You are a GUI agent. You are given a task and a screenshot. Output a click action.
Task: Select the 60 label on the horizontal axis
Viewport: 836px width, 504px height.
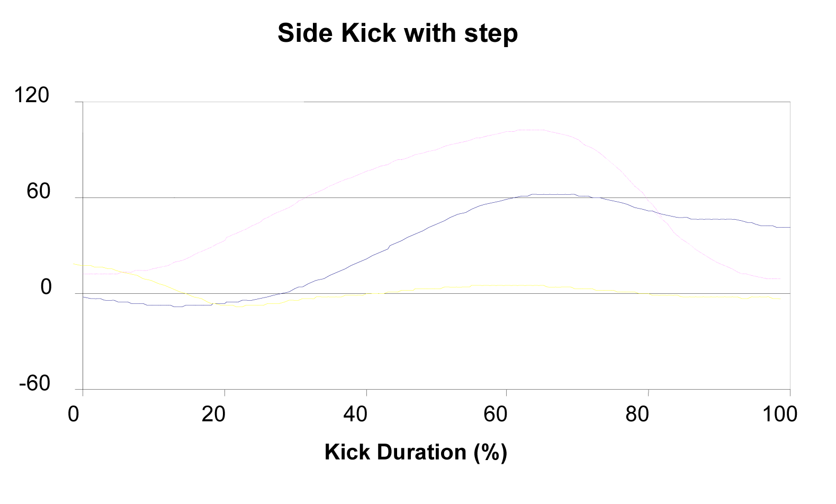496,414
